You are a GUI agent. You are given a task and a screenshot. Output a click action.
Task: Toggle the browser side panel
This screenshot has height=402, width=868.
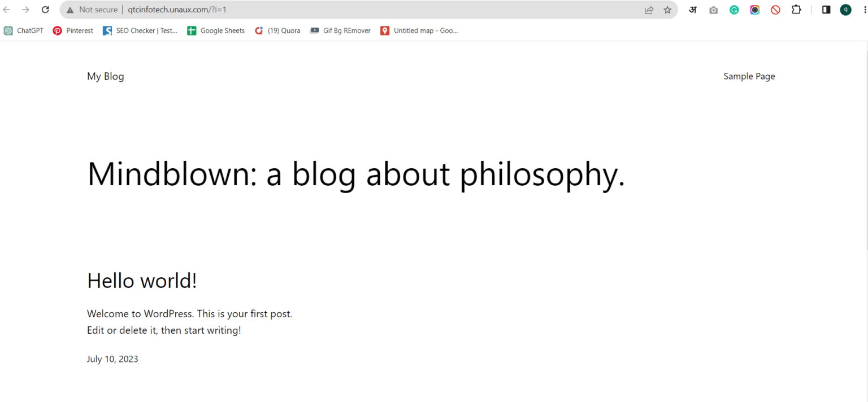click(x=826, y=10)
